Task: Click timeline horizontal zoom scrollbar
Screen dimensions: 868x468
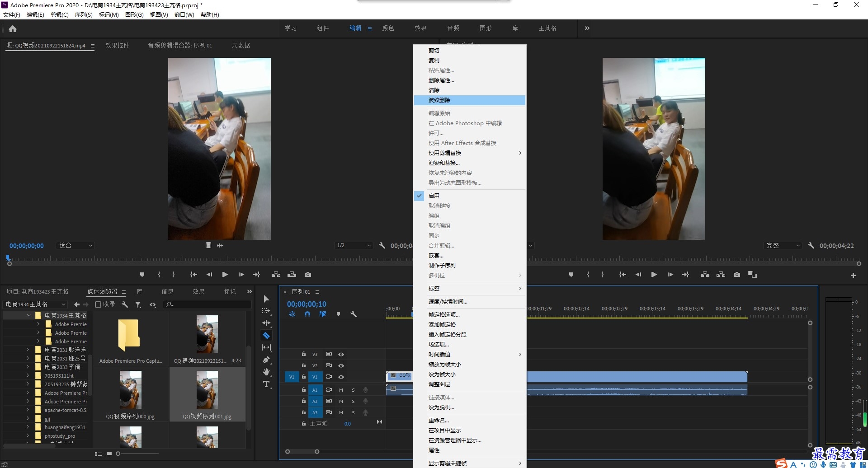Action: (302, 451)
